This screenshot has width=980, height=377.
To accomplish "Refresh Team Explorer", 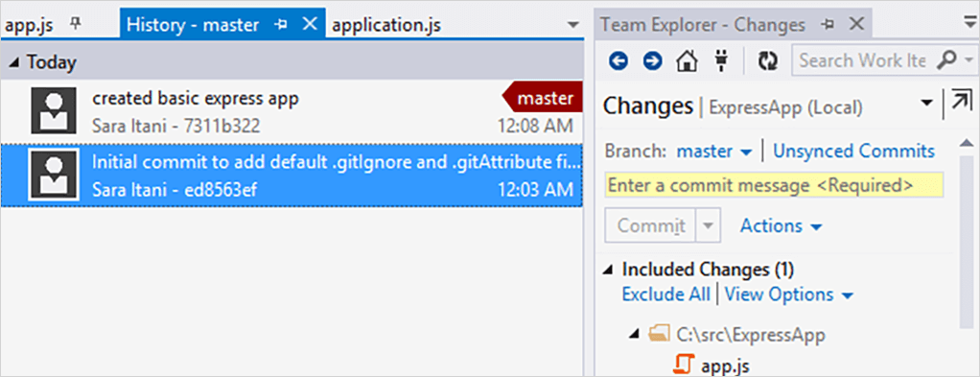I will (x=767, y=60).
